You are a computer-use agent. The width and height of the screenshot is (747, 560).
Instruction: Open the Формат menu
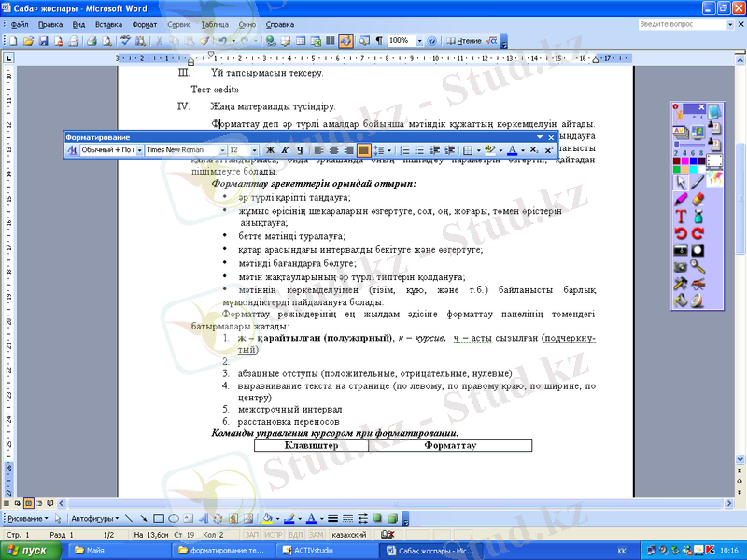145,22
